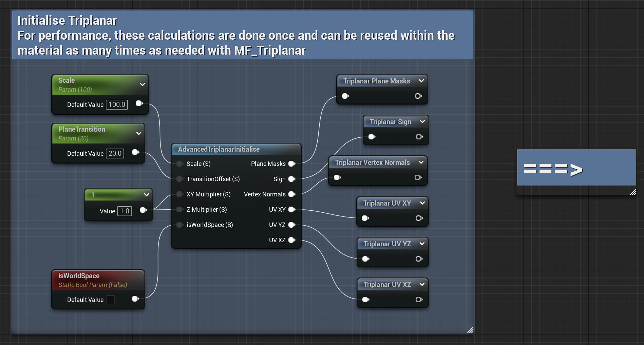Image resolution: width=644 pixels, height=345 pixels.
Task: Toggle the isWorldSpace Default Value checkbox
Action: (111, 300)
